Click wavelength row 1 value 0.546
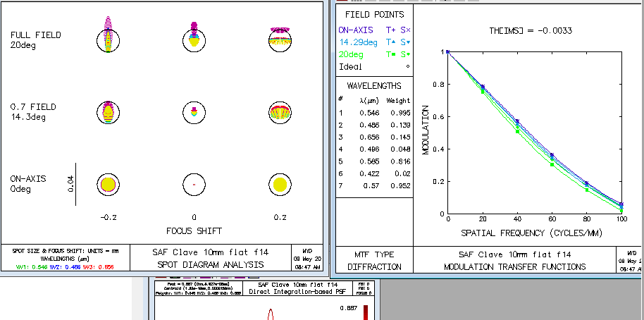This screenshot has height=320, width=644. click(x=369, y=113)
